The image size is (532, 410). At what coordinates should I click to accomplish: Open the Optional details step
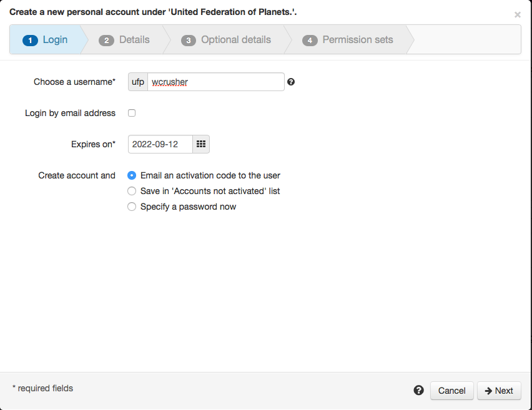tap(235, 39)
